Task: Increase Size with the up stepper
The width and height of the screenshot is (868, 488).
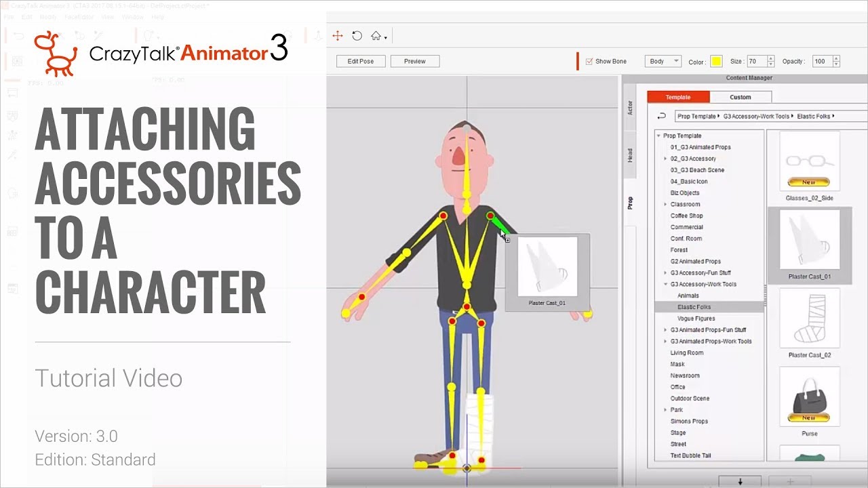Action: [770, 58]
